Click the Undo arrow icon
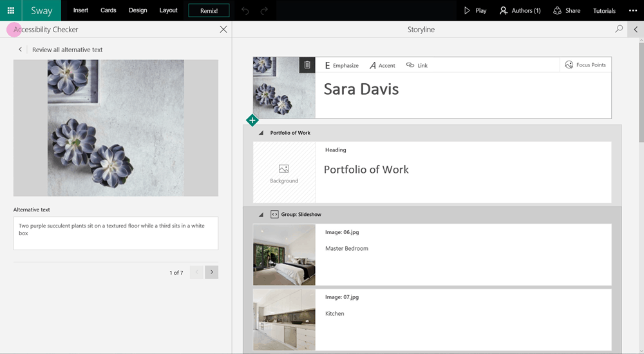The image size is (644, 354). click(x=245, y=10)
